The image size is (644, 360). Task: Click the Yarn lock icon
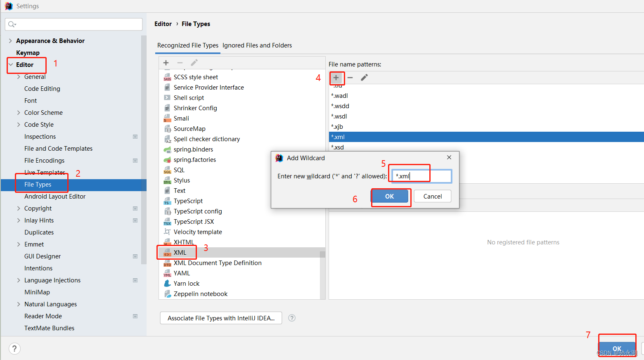167,284
